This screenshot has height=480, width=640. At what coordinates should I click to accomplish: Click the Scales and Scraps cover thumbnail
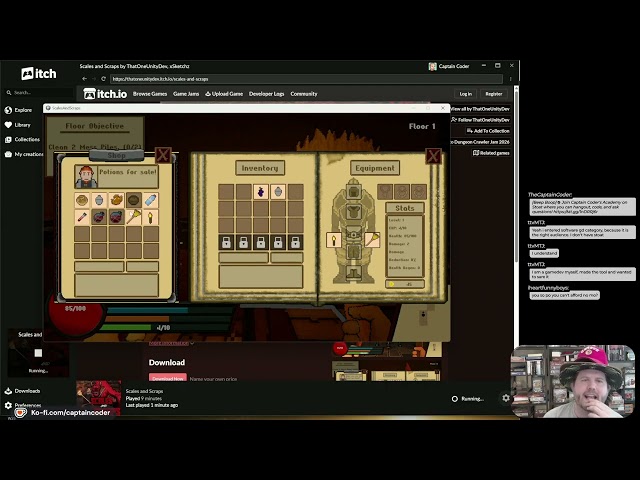pyautogui.click(x=99, y=398)
